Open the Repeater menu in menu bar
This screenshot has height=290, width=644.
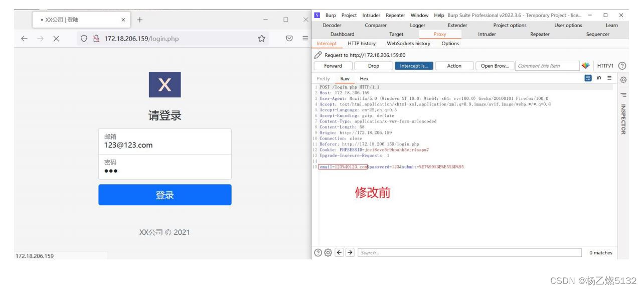point(395,15)
